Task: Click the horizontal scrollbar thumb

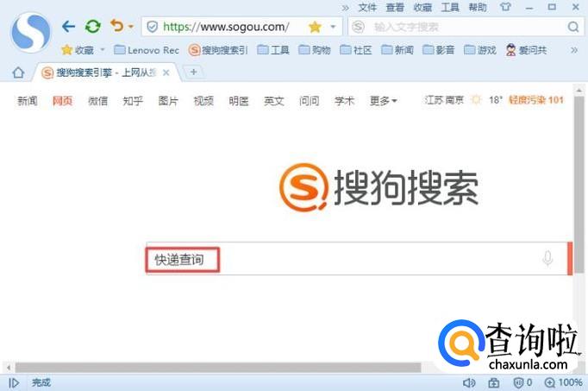Action: pyautogui.click(x=218, y=367)
